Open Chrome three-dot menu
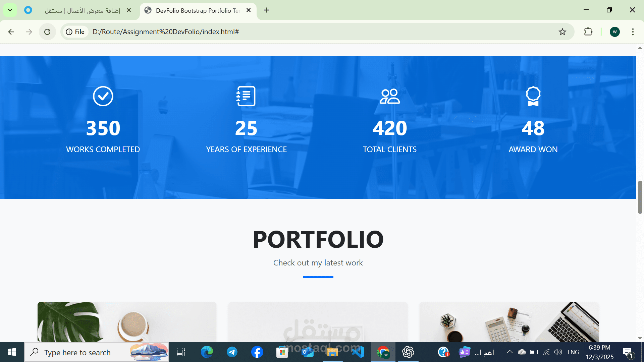The width and height of the screenshot is (644, 362). [633, 32]
